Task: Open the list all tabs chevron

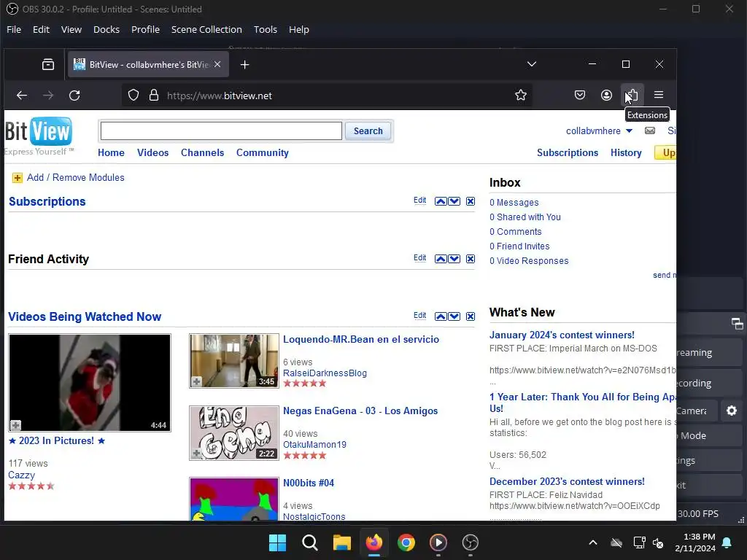Action: pyautogui.click(x=532, y=64)
